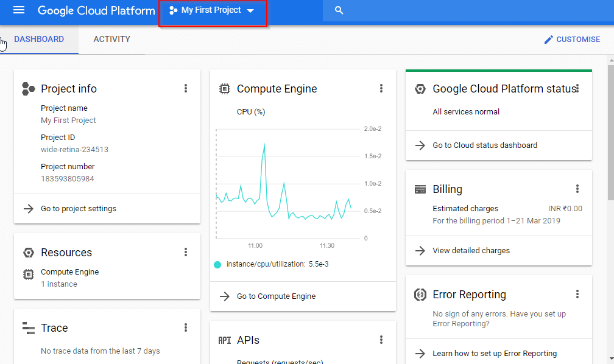
Task: Switch to the Activity tab
Action: pos(111,39)
